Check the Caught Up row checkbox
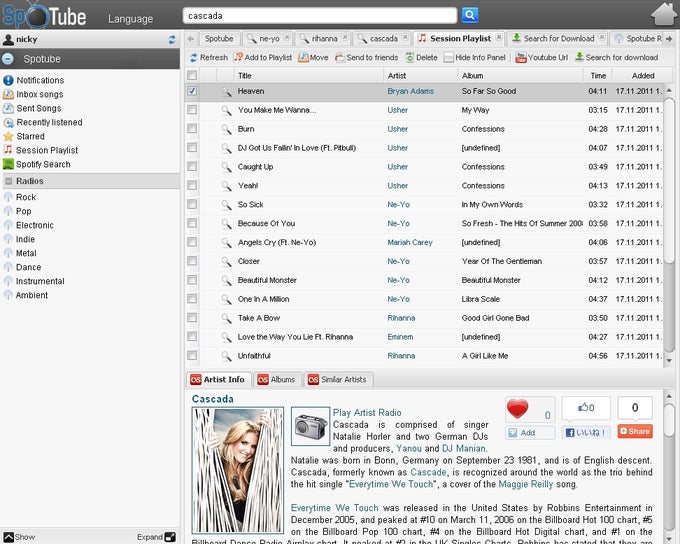The image size is (680, 544). tap(192, 167)
